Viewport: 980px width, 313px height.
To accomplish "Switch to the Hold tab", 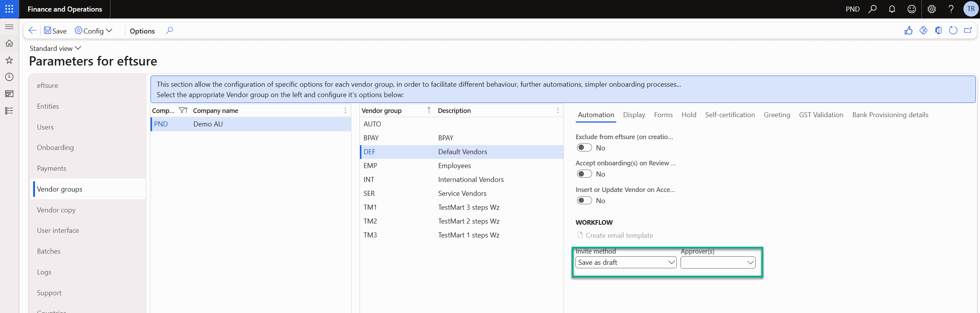I will point(689,115).
